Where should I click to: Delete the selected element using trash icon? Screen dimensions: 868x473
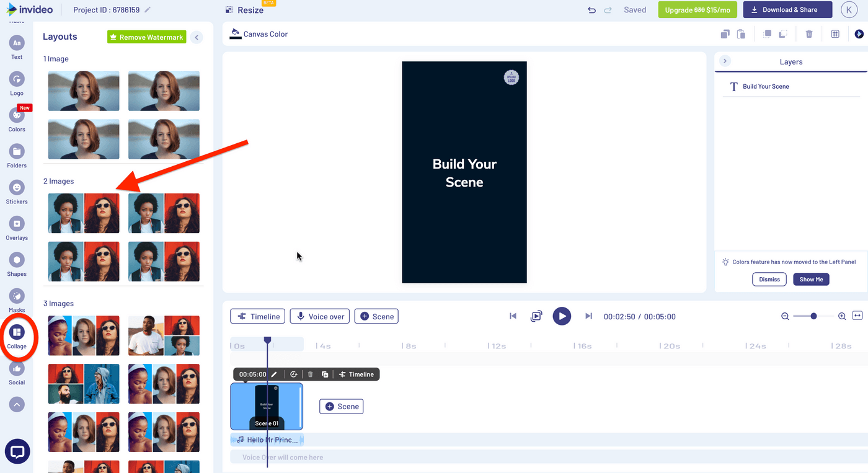pos(809,33)
